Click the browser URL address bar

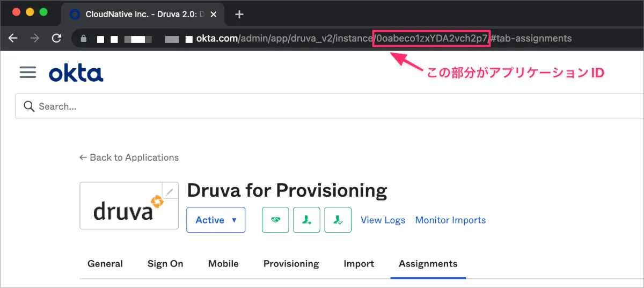[357, 38]
